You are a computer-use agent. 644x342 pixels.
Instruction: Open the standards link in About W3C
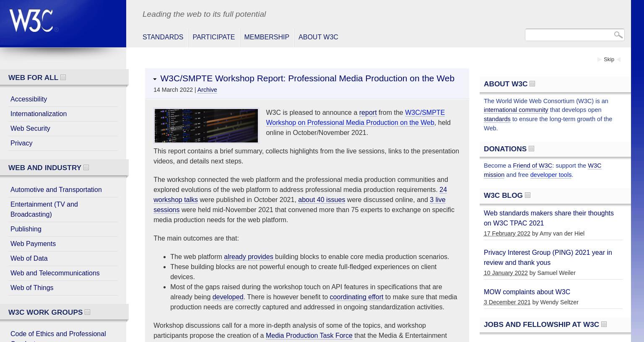497,119
